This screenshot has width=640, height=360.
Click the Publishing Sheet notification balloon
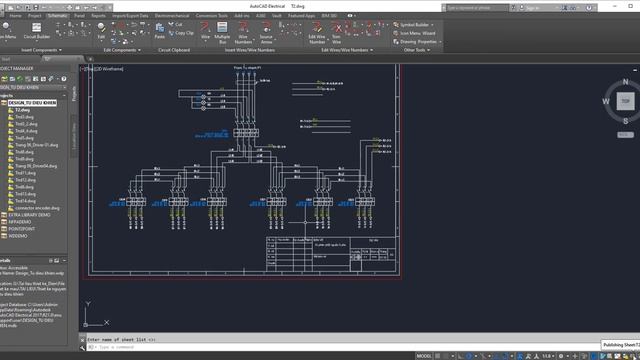[621, 345]
